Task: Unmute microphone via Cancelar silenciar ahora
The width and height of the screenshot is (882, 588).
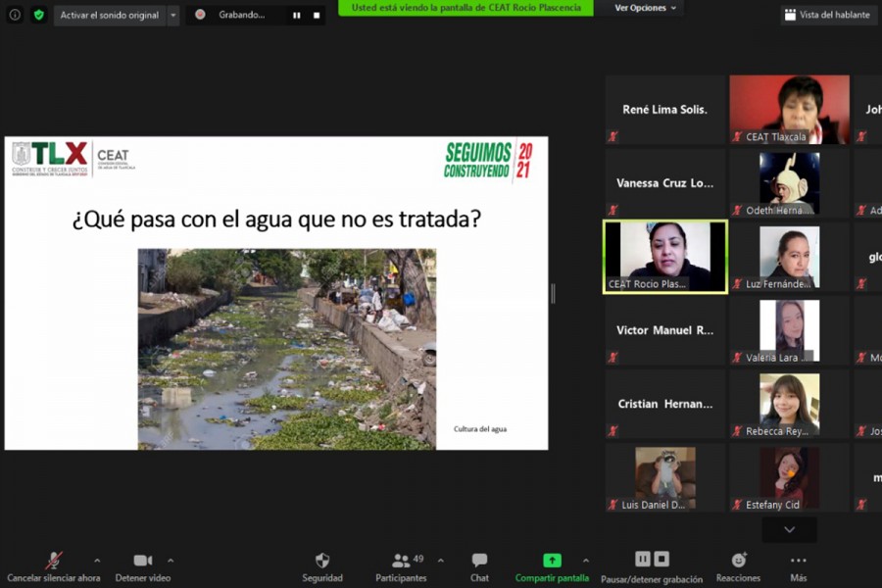Action: pyautogui.click(x=54, y=567)
